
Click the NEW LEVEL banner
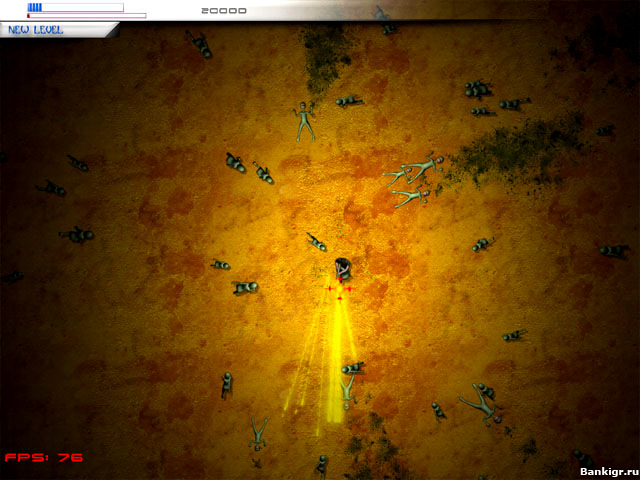pyautogui.click(x=36, y=30)
